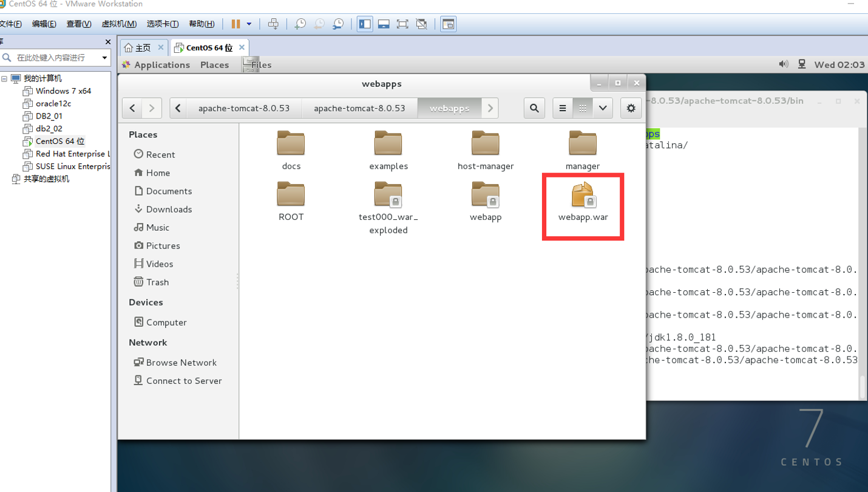868x492 pixels.
Task: Toggle VMware Unity mode icon
Action: click(421, 24)
